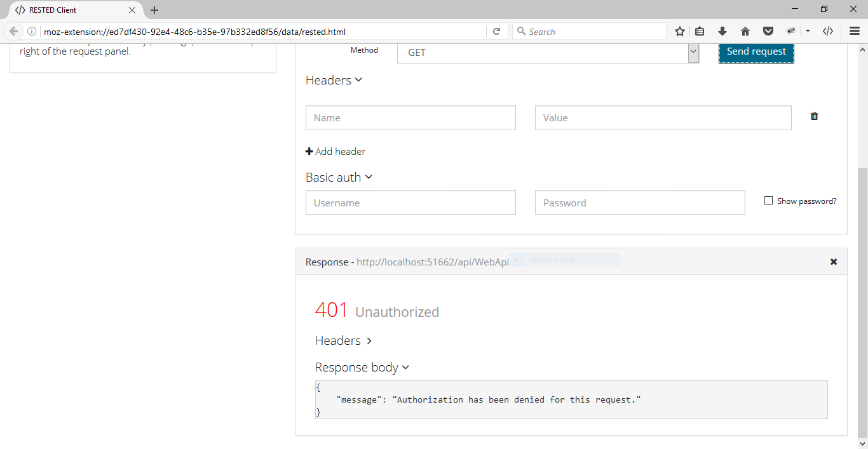Screen dimensions: 868x449
Task: Bookmark this page with the star icon
Action: (x=680, y=31)
